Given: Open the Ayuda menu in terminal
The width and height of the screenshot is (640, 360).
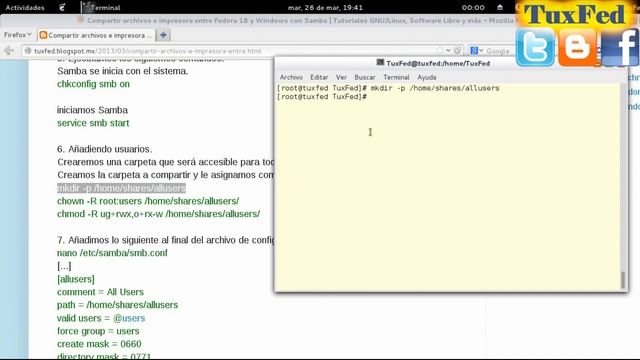Looking at the screenshot, I should 427,77.
